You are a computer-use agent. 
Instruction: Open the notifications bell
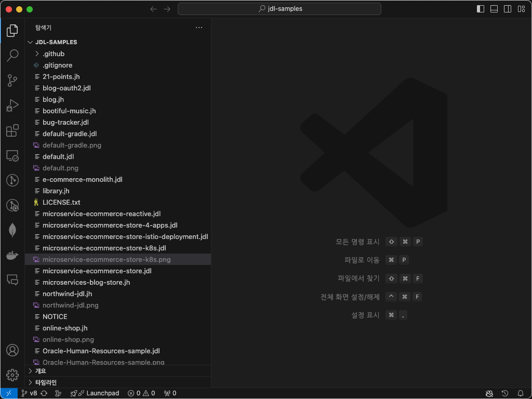(521, 393)
